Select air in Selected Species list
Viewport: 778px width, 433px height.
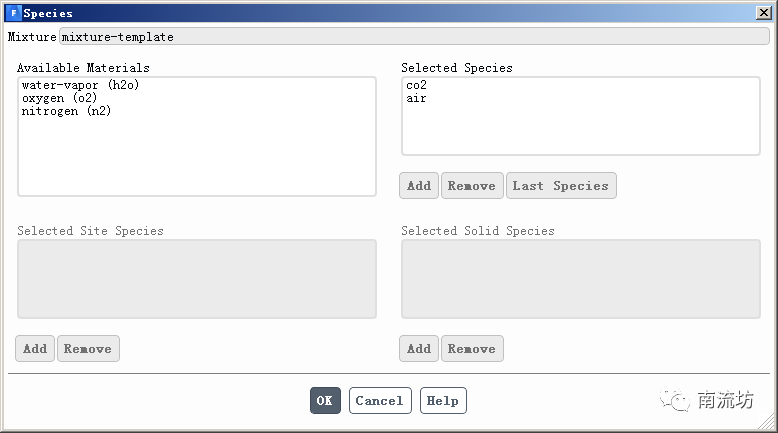click(416, 99)
